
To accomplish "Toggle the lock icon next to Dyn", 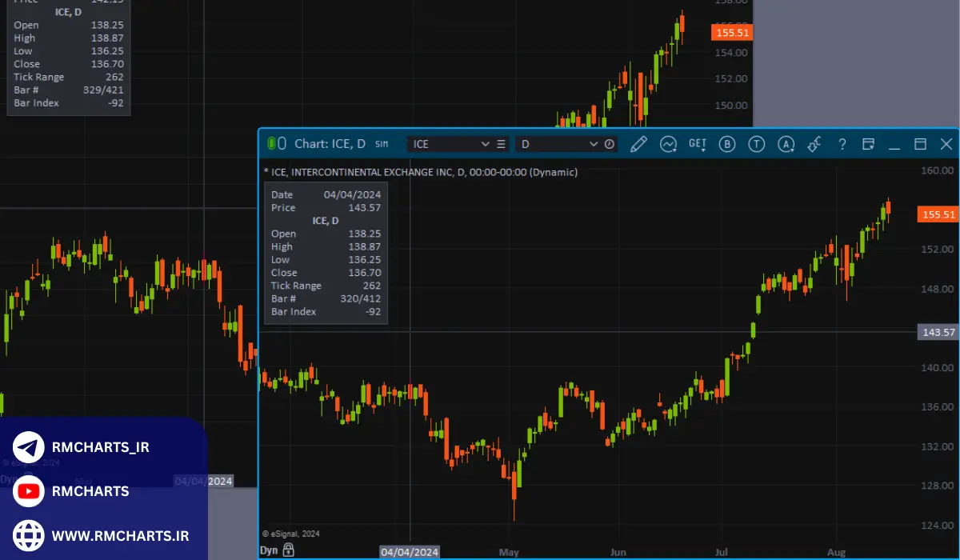I will tap(288, 550).
